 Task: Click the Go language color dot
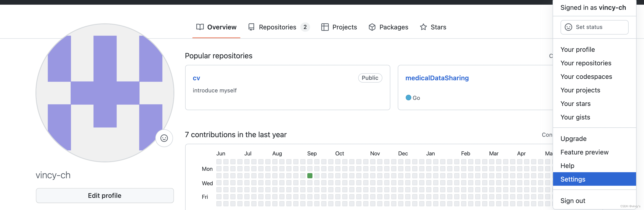408,98
